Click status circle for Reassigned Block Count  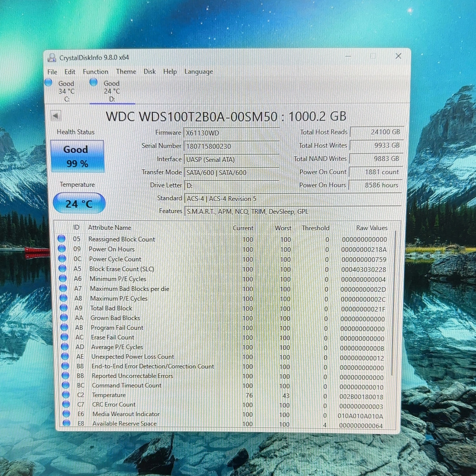[x=61, y=239]
